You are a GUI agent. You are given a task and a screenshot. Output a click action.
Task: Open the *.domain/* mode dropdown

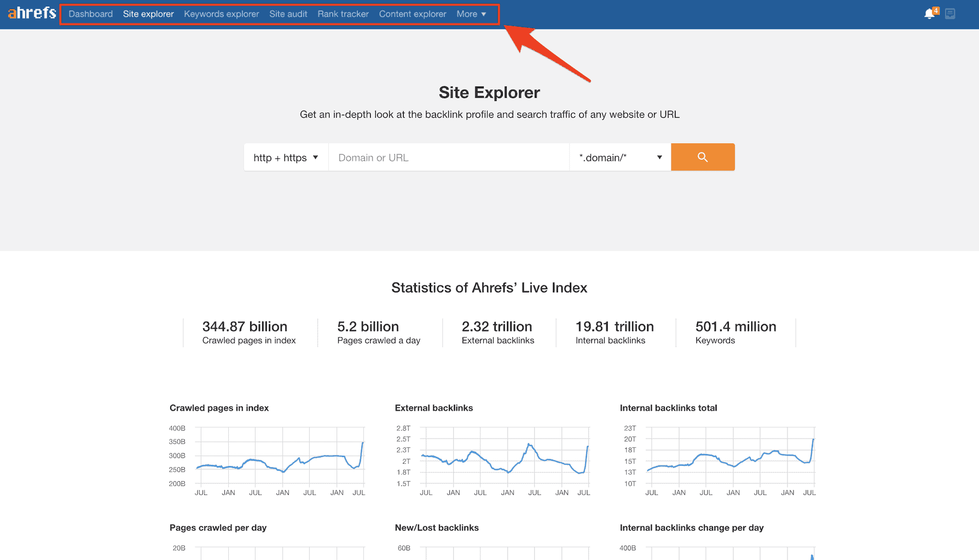(x=620, y=157)
